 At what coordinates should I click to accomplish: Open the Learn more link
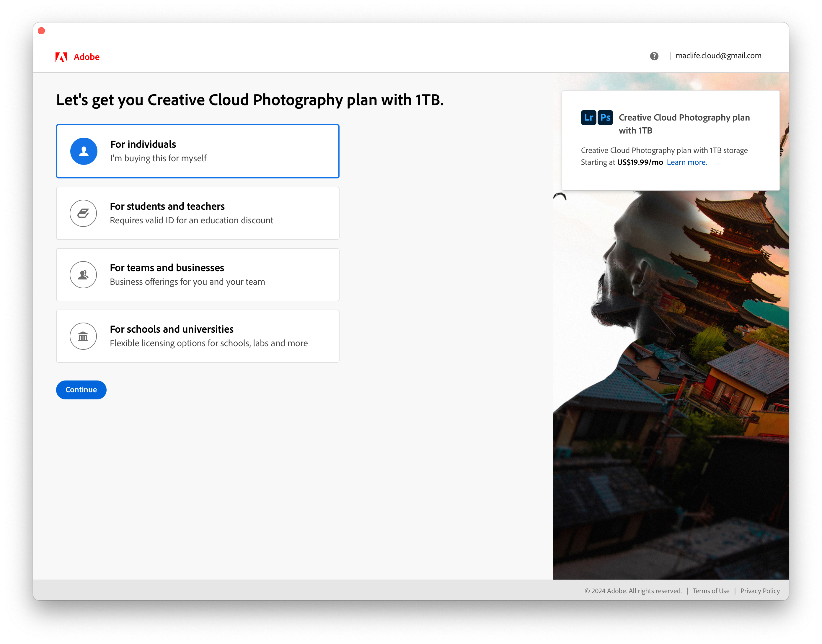[x=687, y=162]
